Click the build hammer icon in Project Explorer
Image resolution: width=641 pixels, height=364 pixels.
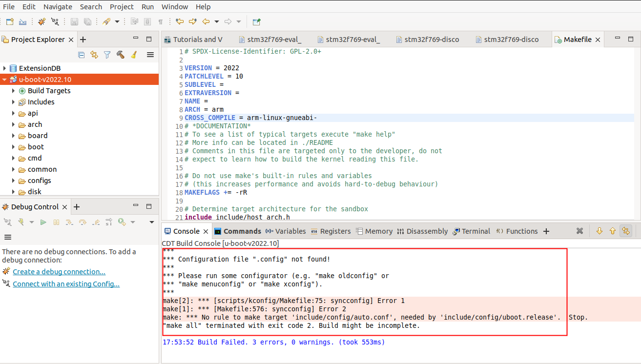coord(120,55)
